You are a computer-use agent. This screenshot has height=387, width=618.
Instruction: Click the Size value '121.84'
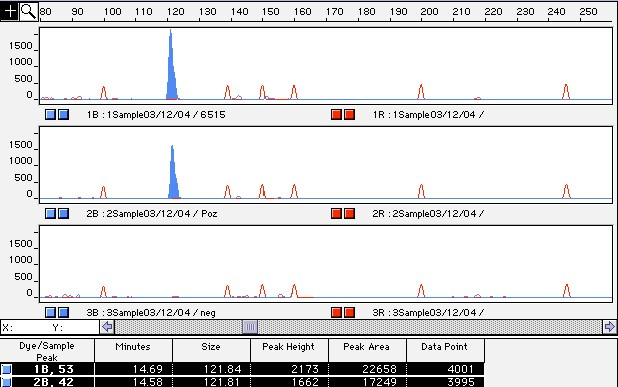(x=223, y=369)
